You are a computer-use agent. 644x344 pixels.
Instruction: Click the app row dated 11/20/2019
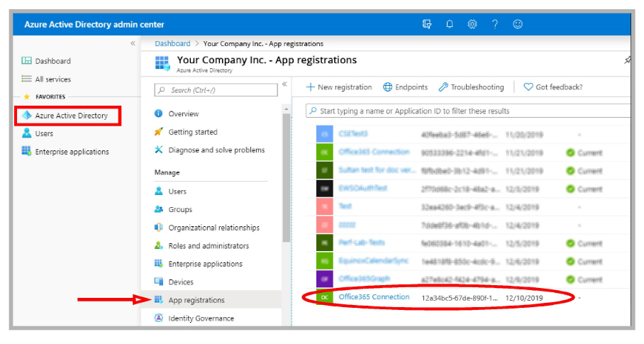(468, 134)
